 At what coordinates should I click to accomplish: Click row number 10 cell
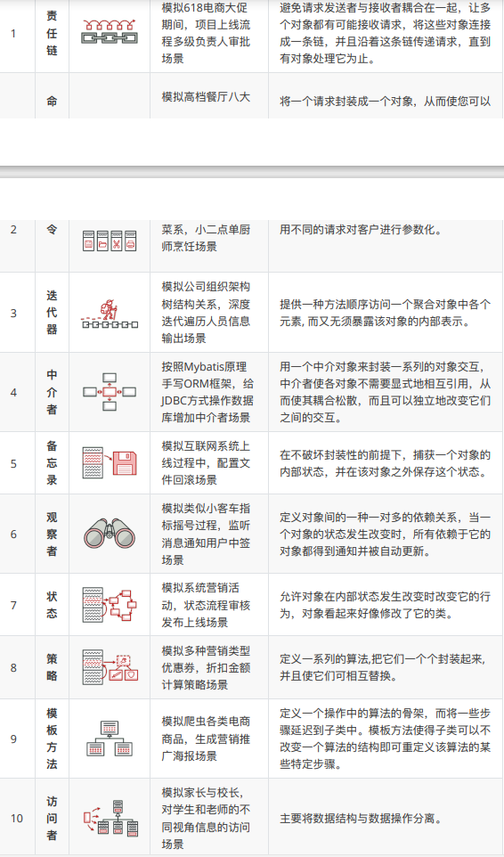coord(18,818)
